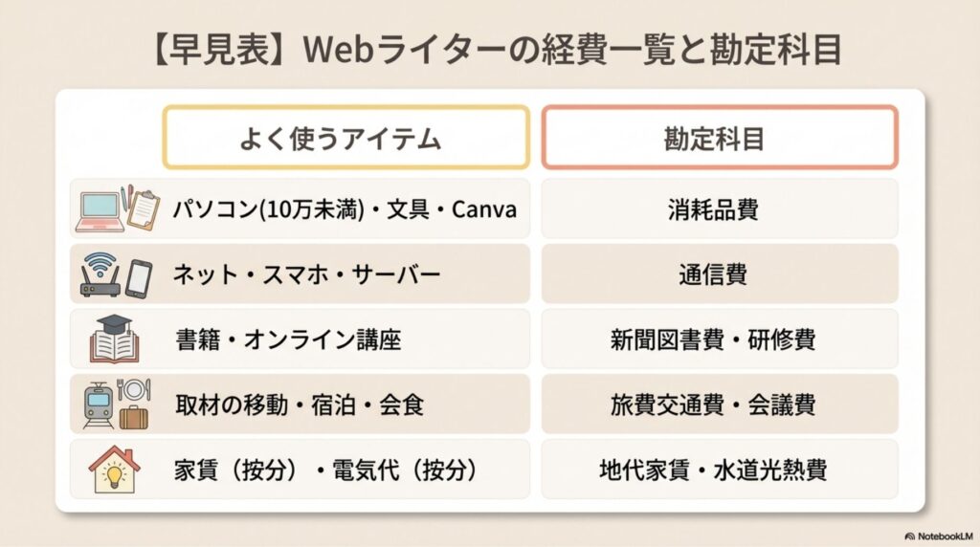980x547 pixels.
Task: Select the よく使うアイテム column header
Action: coord(345,138)
